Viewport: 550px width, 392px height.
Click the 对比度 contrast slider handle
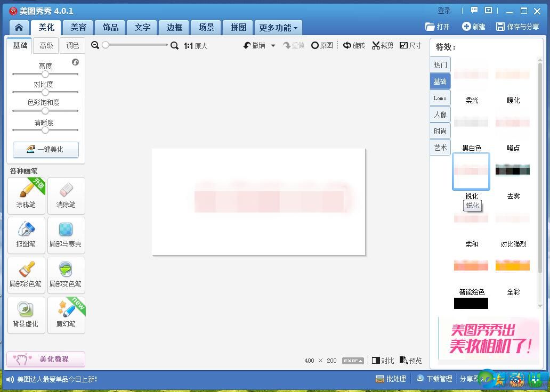click(45, 92)
